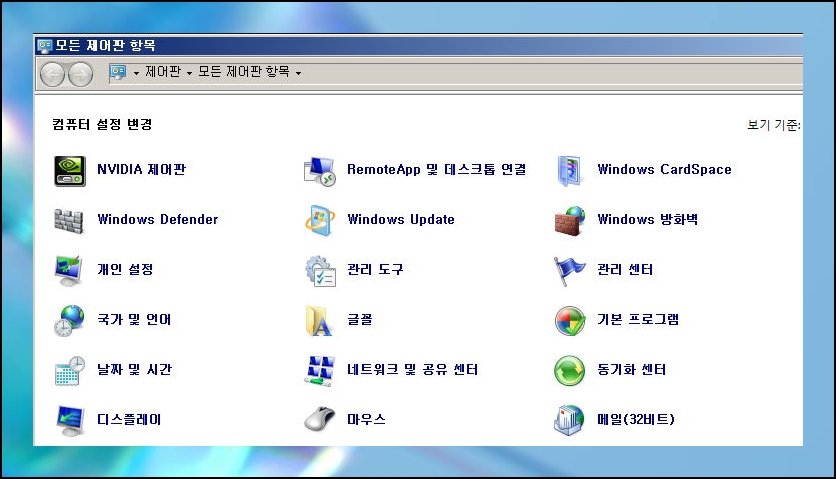Select the 동기화 센터 label
836x479 pixels.
632,369
